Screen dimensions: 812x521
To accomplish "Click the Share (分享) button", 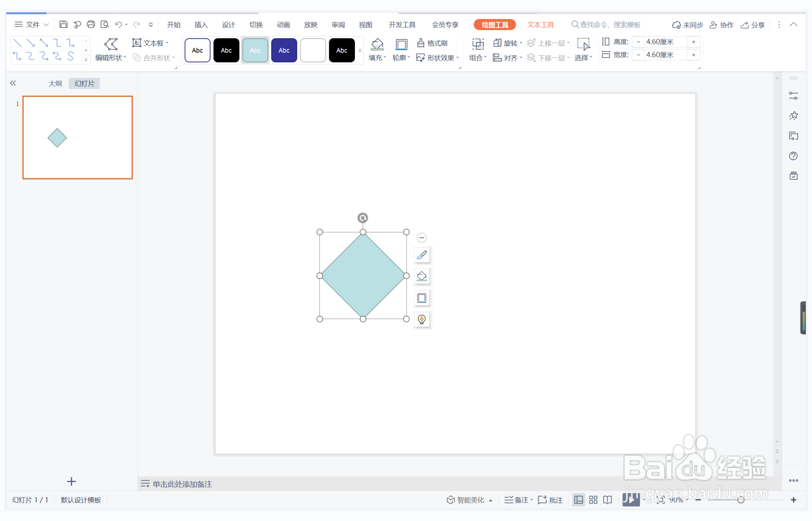I will point(753,25).
